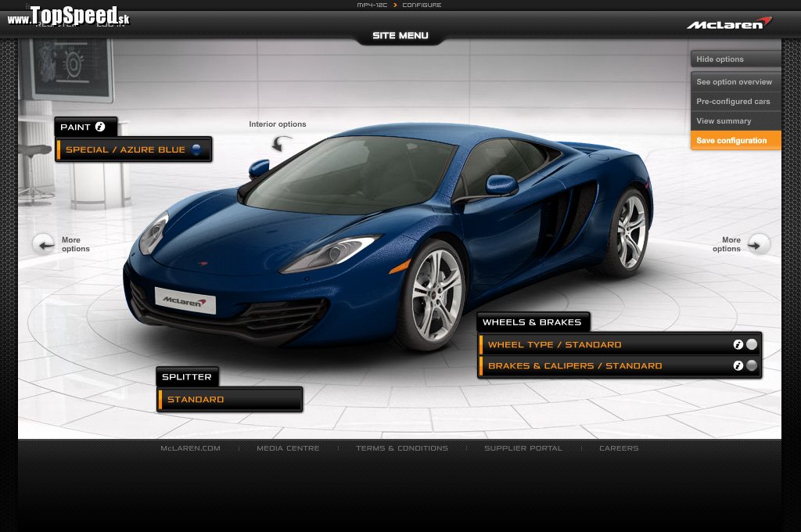The width and height of the screenshot is (801, 532).
Task: Open the Wheel Type / Standard option
Action: (x=620, y=344)
